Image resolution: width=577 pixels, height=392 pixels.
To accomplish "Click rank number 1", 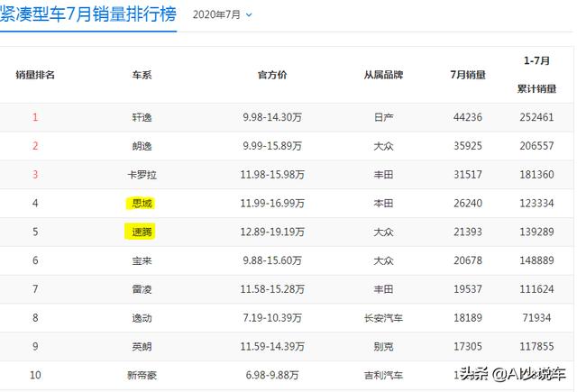I will click(35, 117).
